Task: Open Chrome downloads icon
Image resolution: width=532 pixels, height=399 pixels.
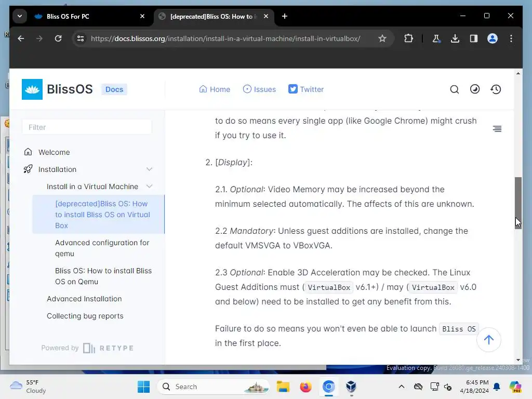Action: (455, 38)
